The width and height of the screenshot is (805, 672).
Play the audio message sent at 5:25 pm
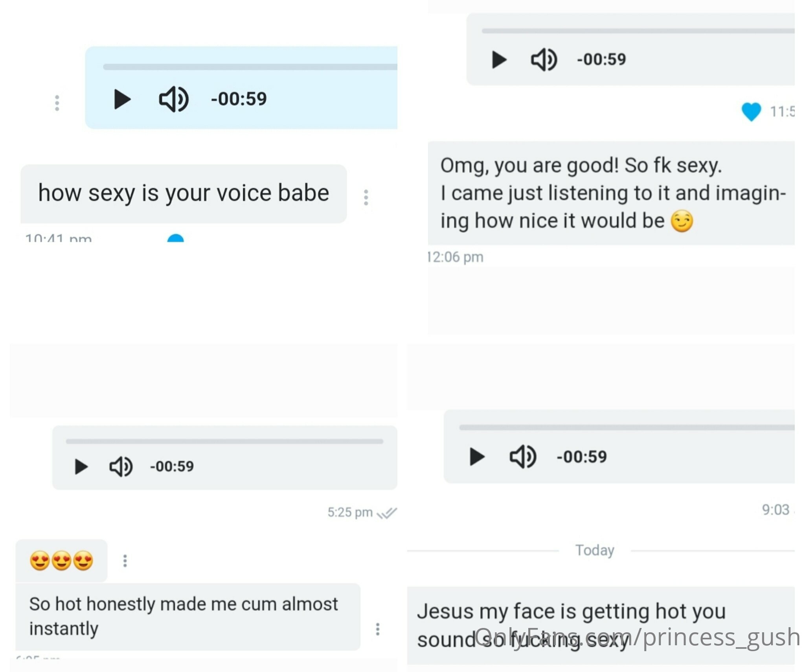[x=81, y=467]
